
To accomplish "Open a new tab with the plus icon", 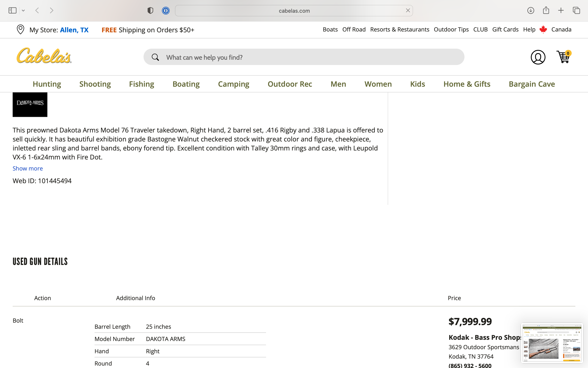I will pos(561,10).
